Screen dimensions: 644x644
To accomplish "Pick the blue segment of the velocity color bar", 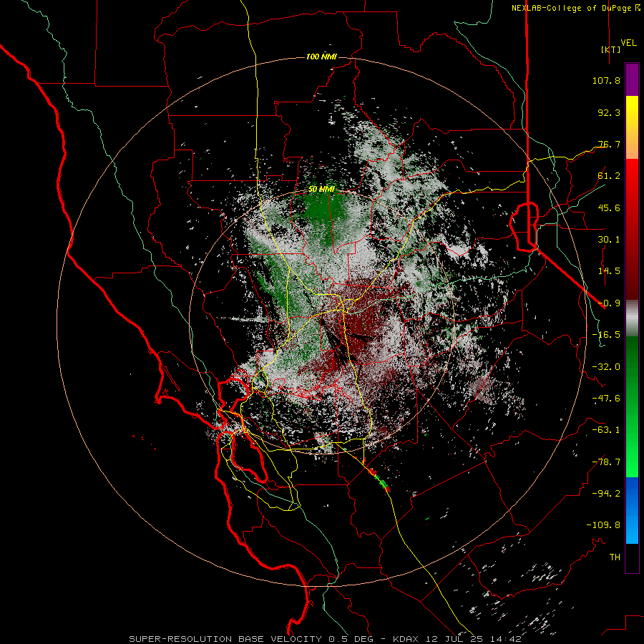I will click(632, 510).
